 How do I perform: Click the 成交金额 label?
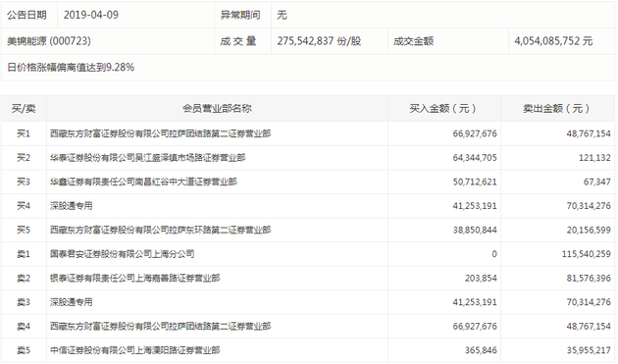point(413,41)
